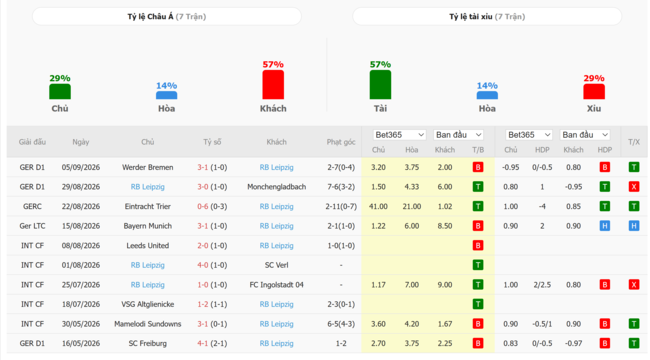This screenshot has width=650, height=360.
Task: Click the Phạt góc column header
Action: coord(341,142)
